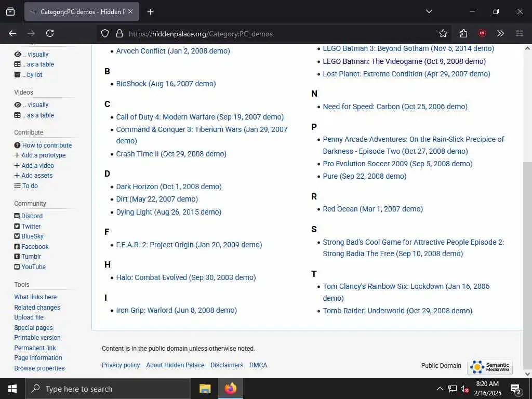Expand the list all tabs chevron
This screenshot has width=532, height=399.
[x=429, y=11]
